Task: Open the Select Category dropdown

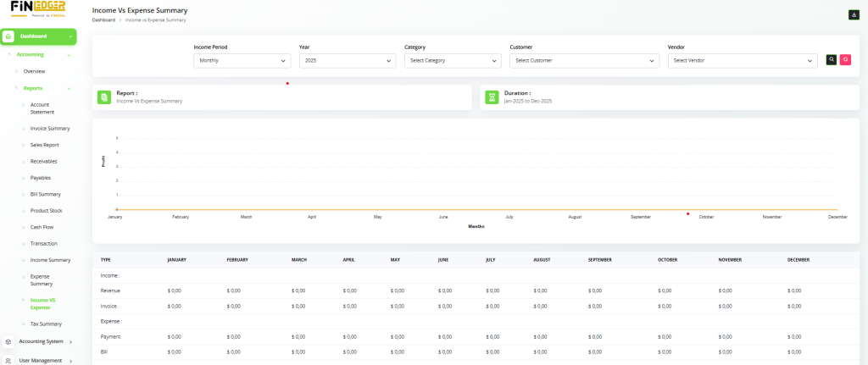Action: 452,61
